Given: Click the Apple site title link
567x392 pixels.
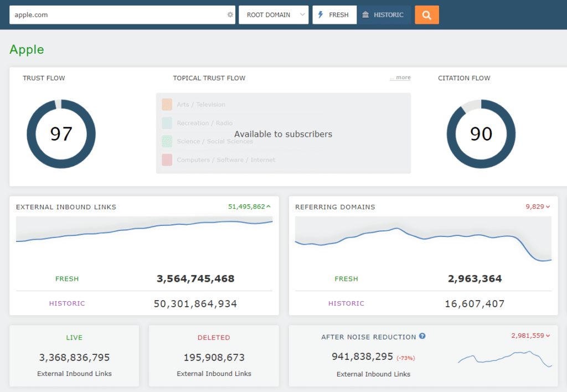Looking at the screenshot, I should pyautogui.click(x=27, y=49).
